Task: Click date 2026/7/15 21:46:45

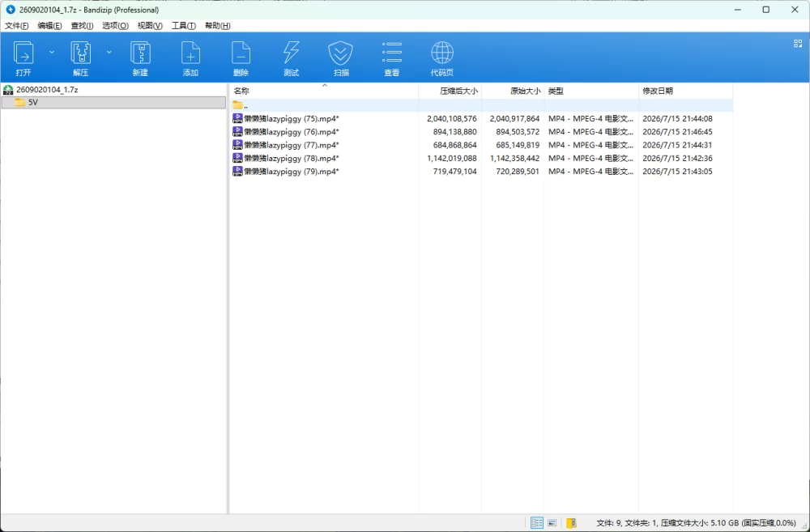Action: tap(677, 132)
